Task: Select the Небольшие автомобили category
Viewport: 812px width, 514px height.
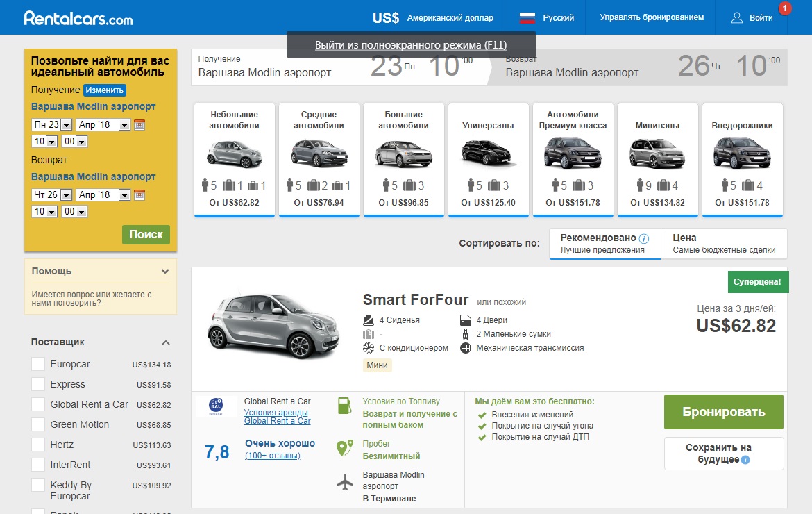Action: [234, 160]
